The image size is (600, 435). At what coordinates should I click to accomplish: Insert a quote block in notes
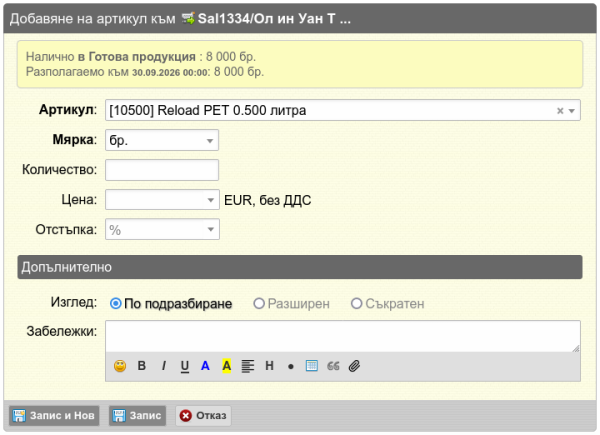point(333,366)
